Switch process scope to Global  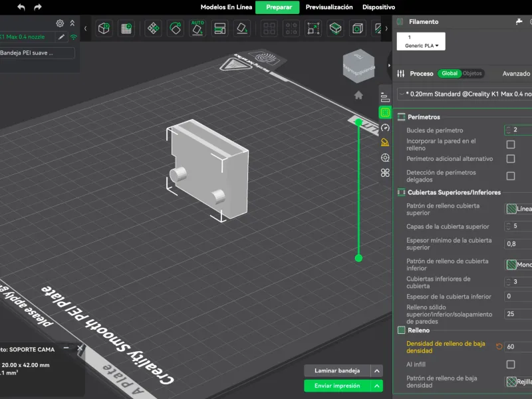(450, 73)
